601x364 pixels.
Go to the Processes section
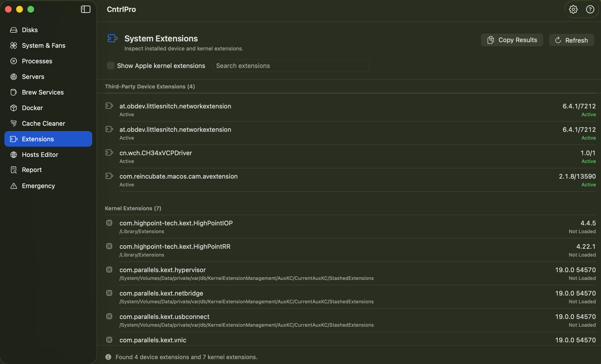37,61
